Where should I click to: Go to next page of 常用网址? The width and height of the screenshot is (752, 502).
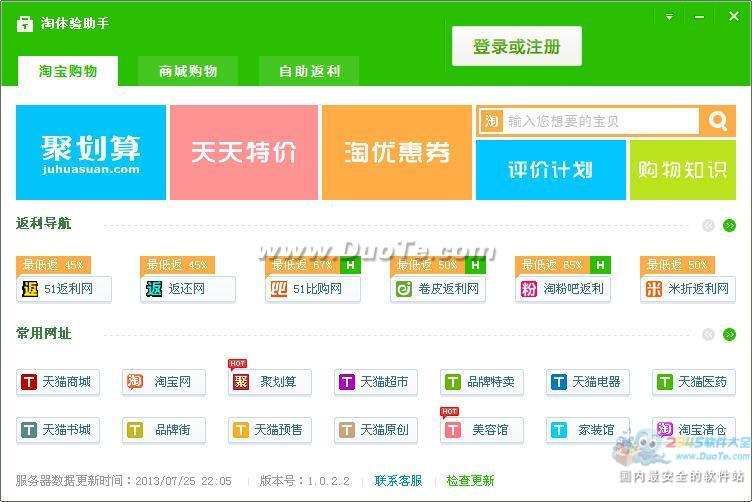pos(729,334)
